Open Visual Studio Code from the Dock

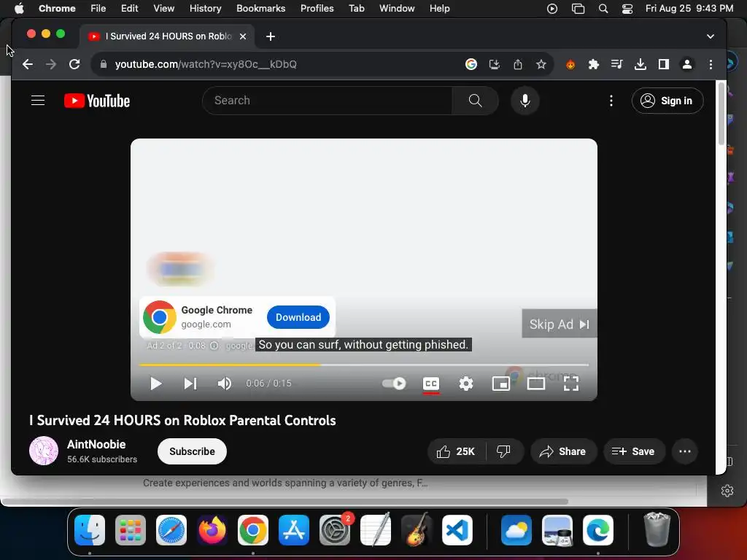(457, 529)
